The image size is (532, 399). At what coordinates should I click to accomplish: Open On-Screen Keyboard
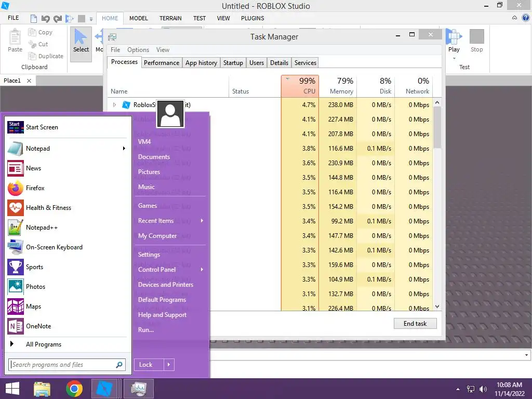pyautogui.click(x=15, y=247)
